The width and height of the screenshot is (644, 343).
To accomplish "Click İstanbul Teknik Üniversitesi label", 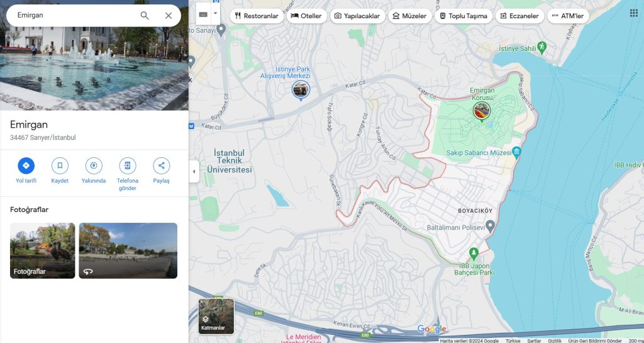I will [229, 161].
